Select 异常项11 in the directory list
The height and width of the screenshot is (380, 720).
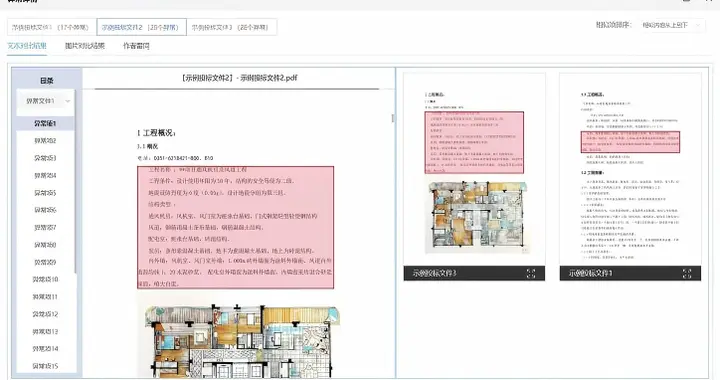(45, 297)
